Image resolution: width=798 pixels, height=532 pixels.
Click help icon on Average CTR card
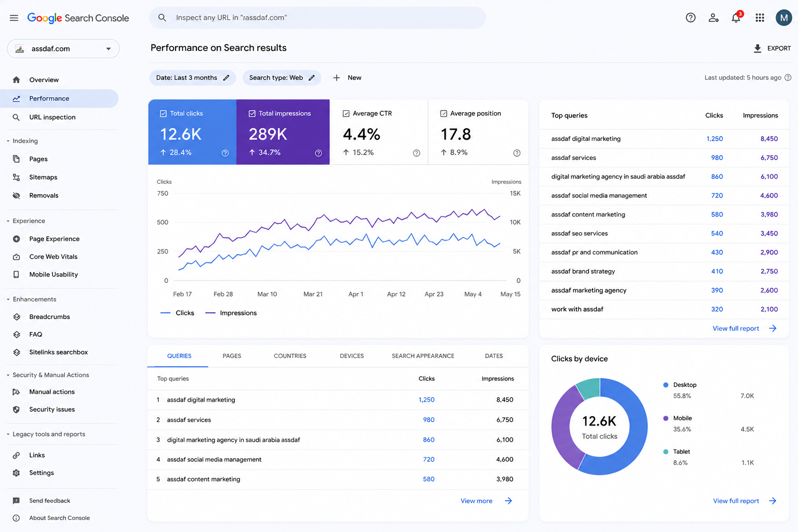click(x=416, y=153)
